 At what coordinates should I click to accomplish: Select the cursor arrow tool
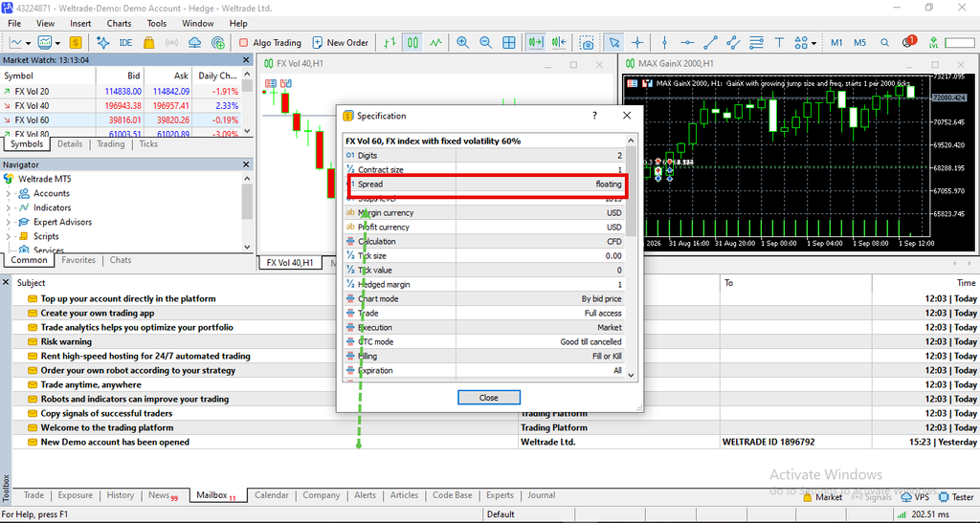[x=614, y=42]
